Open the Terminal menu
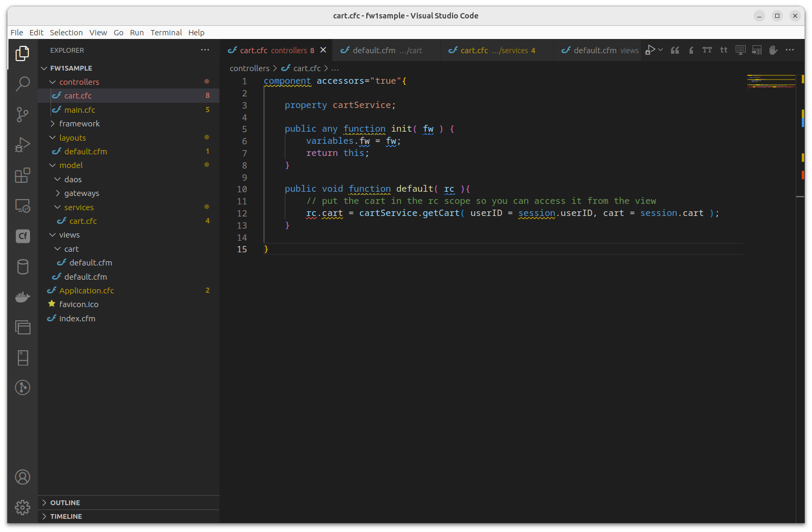 [166, 33]
